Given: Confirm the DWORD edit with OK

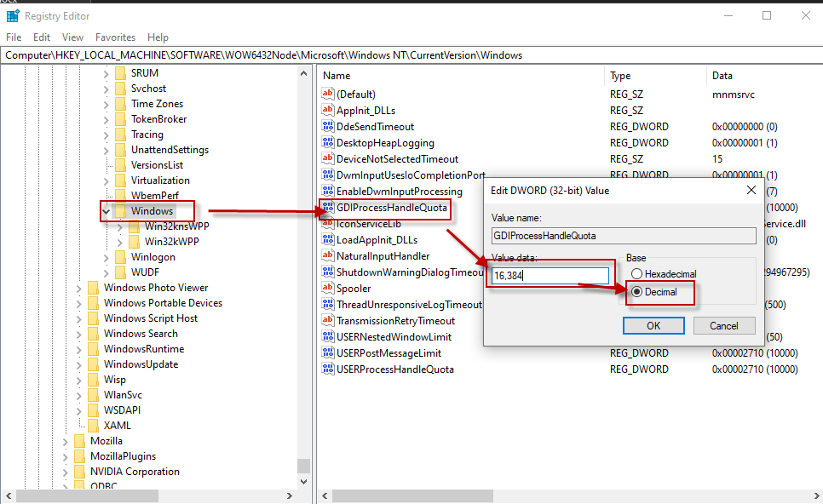Looking at the screenshot, I should click(x=653, y=326).
